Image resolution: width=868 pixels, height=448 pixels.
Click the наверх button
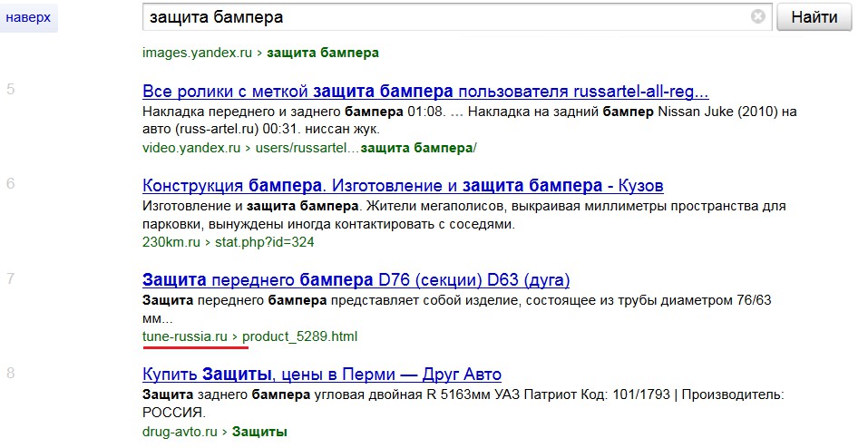tap(28, 17)
